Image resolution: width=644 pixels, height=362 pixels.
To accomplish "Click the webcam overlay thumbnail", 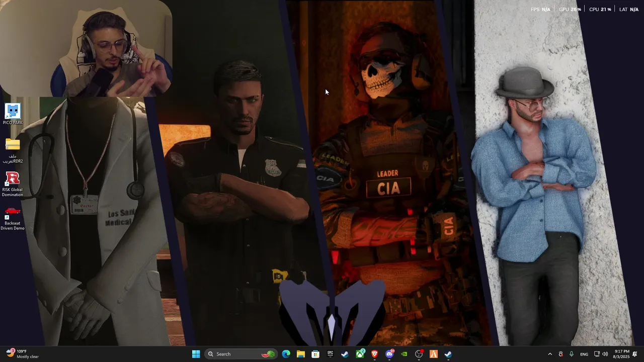I will (87, 48).
